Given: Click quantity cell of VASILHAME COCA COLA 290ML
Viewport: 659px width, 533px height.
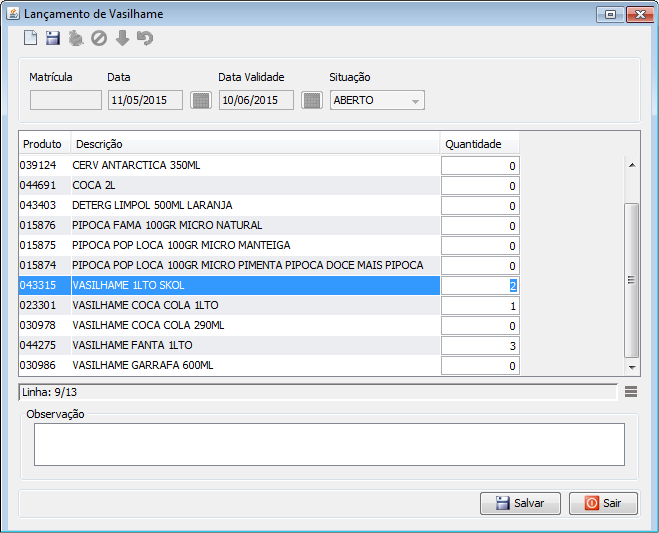Looking at the screenshot, I should click(x=480, y=326).
